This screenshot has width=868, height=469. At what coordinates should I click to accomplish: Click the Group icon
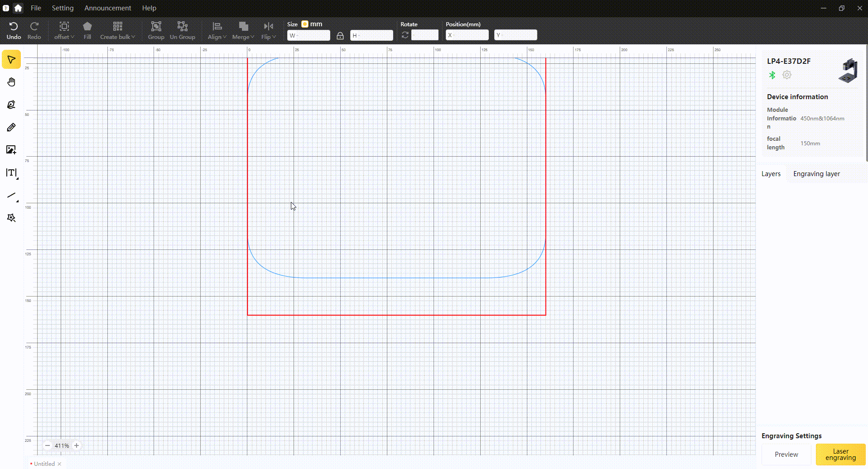156,26
